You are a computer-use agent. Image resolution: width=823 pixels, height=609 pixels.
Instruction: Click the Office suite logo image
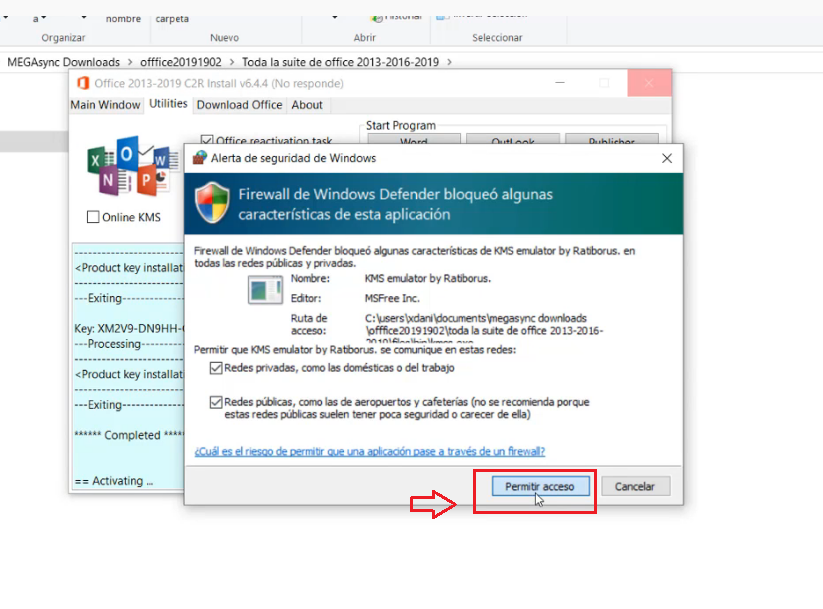131,165
